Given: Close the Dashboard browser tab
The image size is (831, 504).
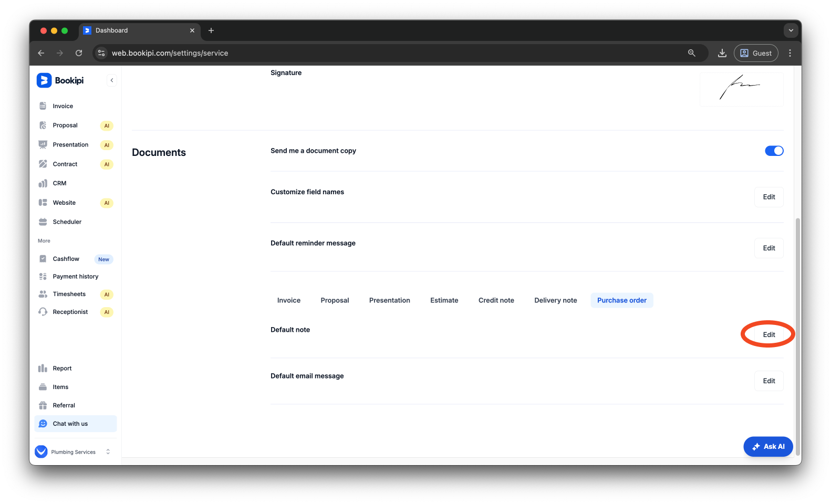Looking at the screenshot, I should 192,30.
